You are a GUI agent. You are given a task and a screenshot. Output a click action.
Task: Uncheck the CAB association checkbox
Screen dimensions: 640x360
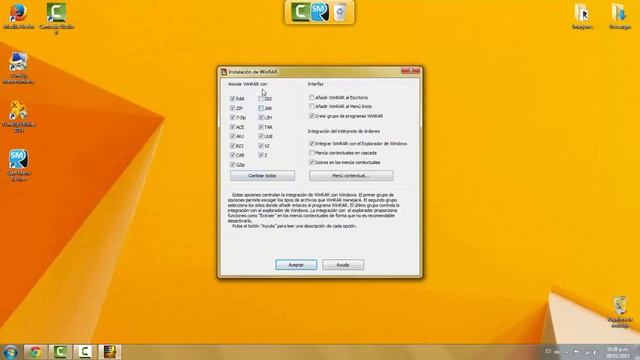[233, 155]
